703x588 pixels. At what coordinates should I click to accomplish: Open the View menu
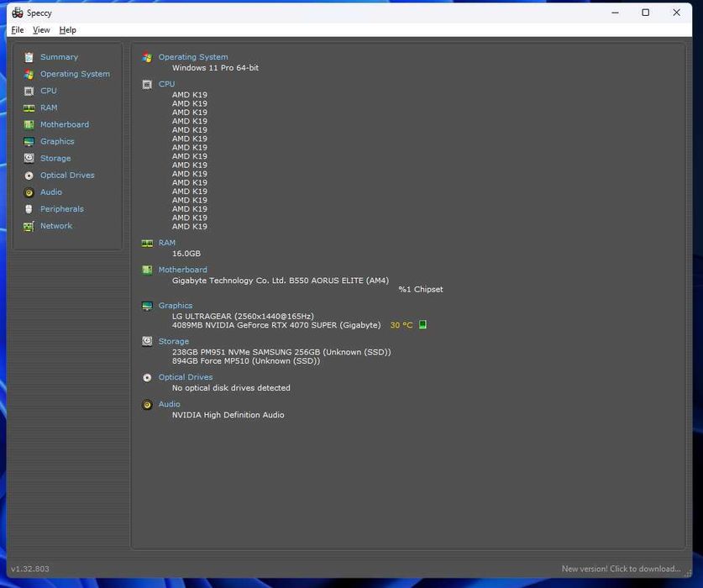[41, 30]
